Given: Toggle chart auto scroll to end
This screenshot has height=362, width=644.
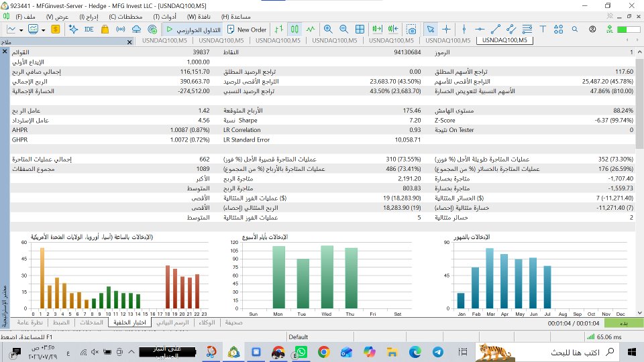Looking at the screenshot, I should coord(377,29).
